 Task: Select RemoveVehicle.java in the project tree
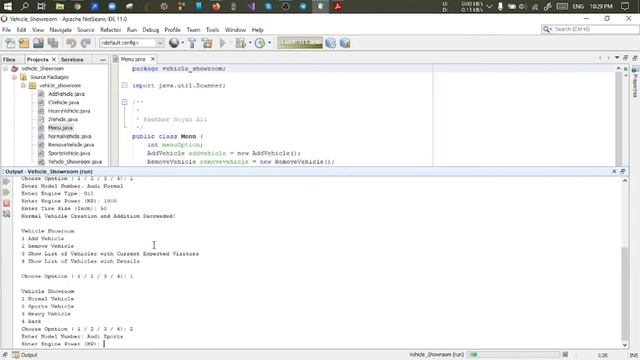click(71, 145)
